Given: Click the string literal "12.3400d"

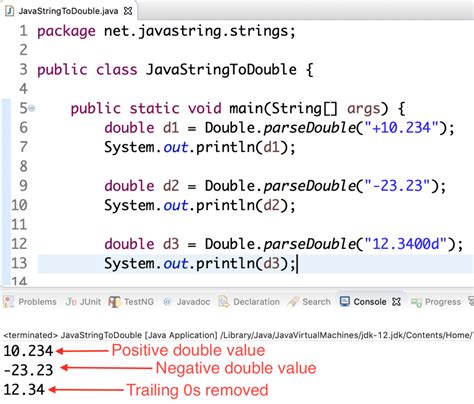Looking at the screenshot, I should pyautogui.click(x=405, y=244).
